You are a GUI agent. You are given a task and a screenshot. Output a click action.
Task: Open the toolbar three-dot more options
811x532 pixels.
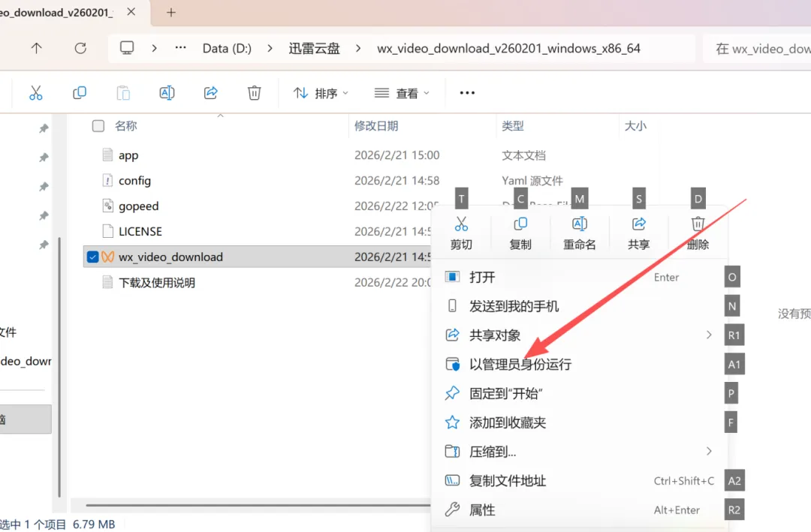(x=467, y=93)
